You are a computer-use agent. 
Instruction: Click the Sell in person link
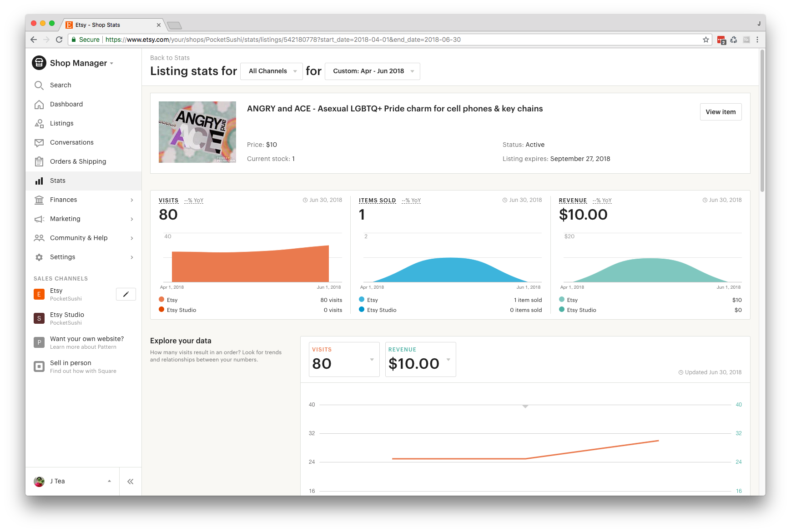[71, 363]
